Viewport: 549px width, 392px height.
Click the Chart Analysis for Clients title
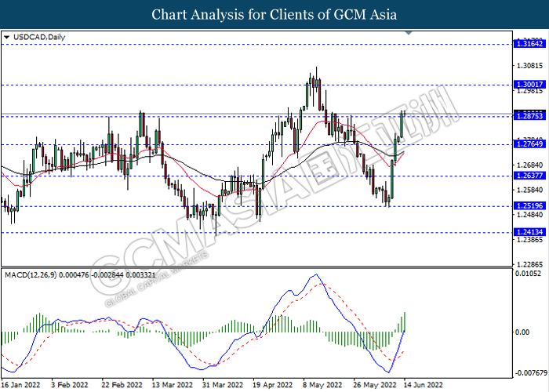(x=274, y=15)
